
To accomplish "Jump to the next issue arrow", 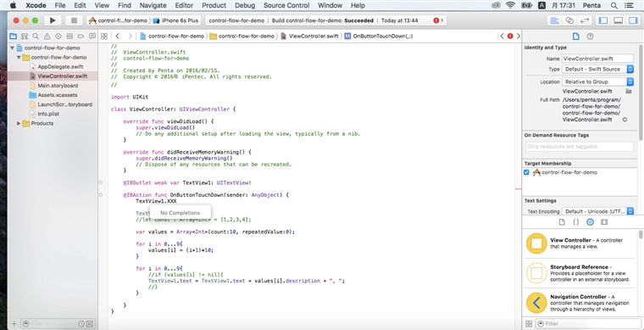I will pos(519,36).
